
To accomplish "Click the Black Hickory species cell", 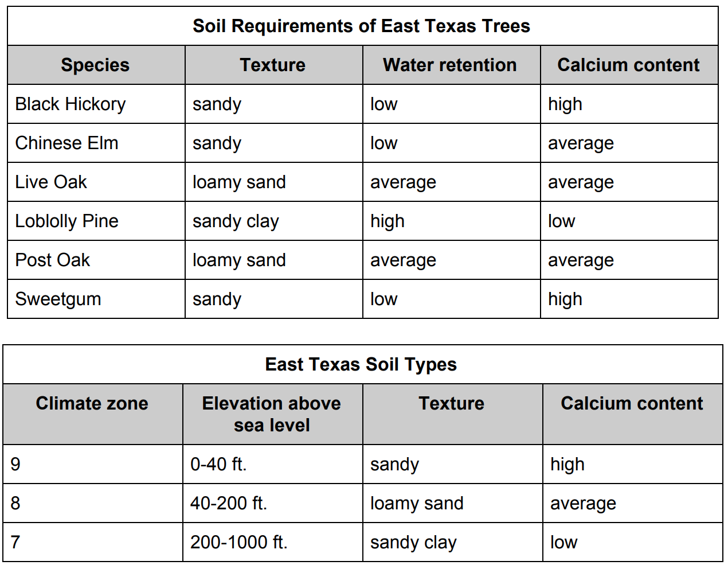I will pos(71,104).
